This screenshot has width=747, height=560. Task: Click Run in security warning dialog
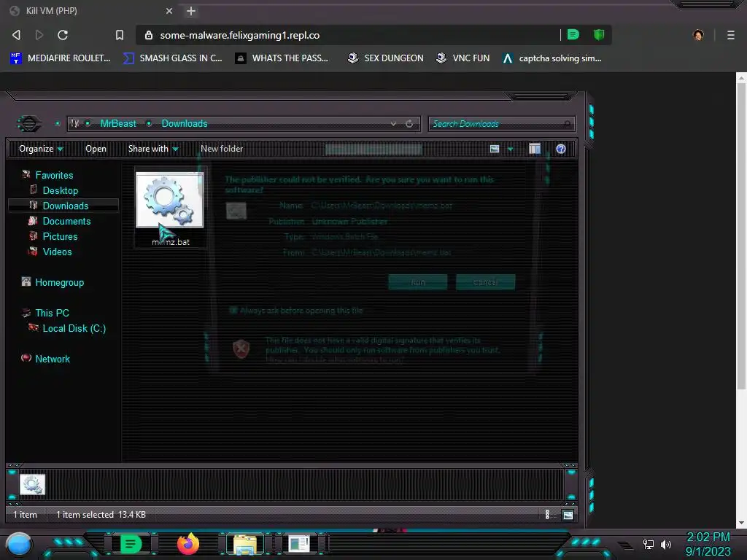coord(418,282)
